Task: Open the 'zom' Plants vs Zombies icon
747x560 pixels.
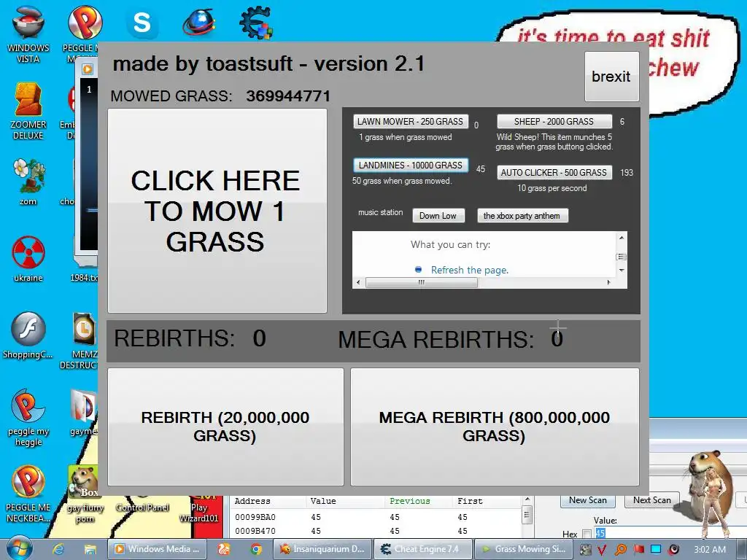Action: click(x=28, y=182)
